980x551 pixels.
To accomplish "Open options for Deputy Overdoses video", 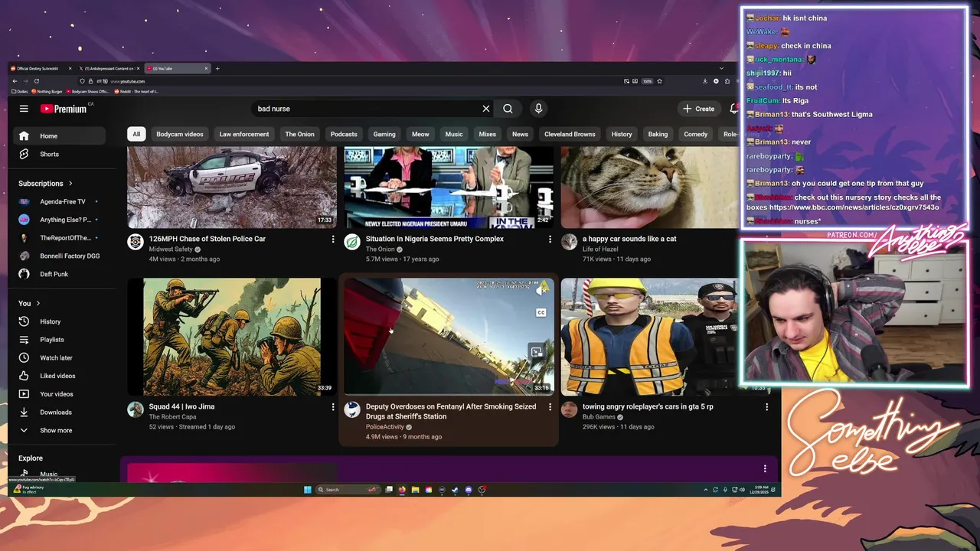I will coord(550,407).
